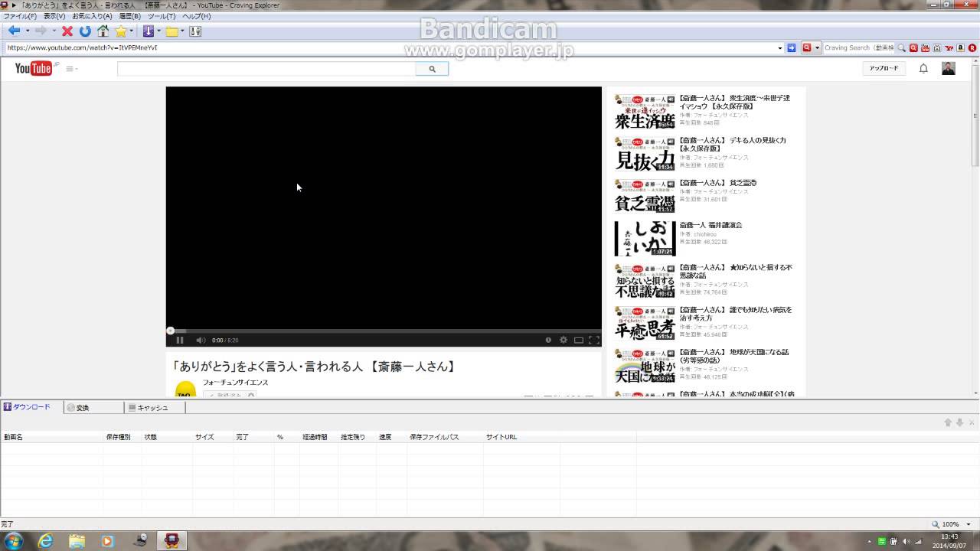Focus the Craving Search text box
Screen dimensions: 980x551
point(857,47)
